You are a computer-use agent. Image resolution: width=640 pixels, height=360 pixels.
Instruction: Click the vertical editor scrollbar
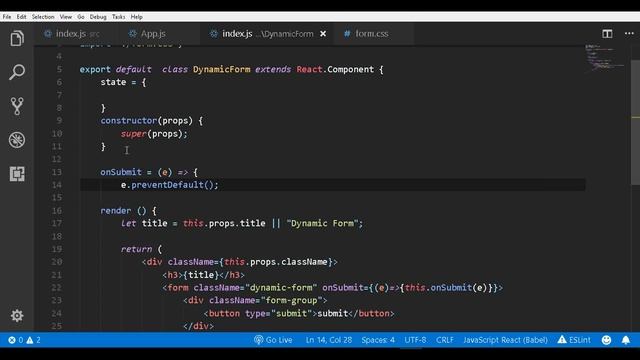click(x=636, y=122)
